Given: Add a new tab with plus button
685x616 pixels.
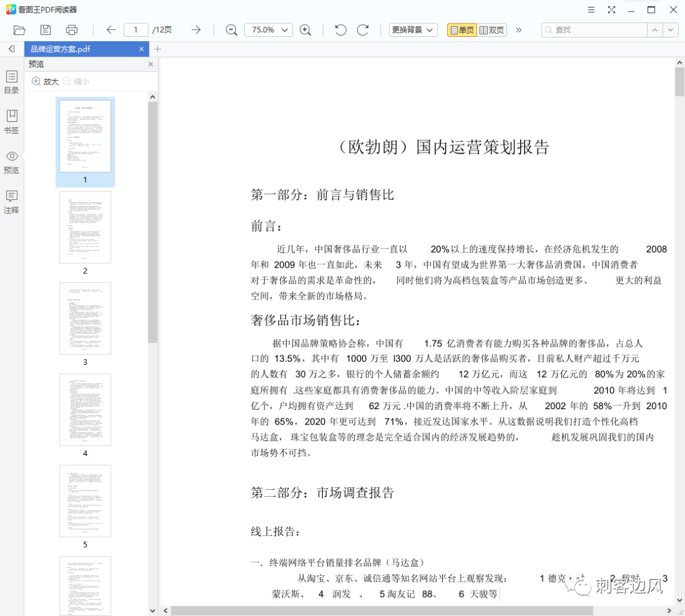Looking at the screenshot, I should point(158,49).
